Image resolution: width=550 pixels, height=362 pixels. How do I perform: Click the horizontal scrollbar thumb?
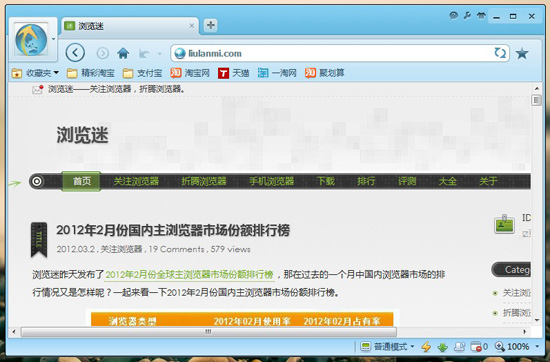point(208,331)
